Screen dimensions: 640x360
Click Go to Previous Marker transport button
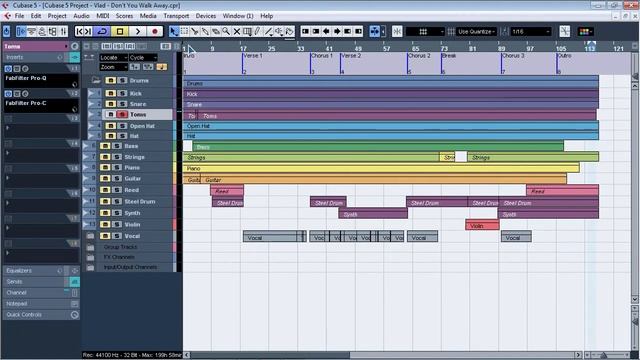tap(80, 31)
